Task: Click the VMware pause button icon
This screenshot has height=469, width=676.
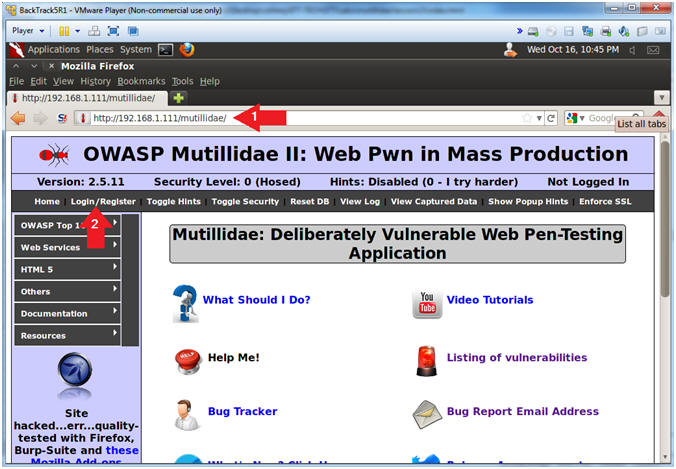Action: pyautogui.click(x=64, y=31)
